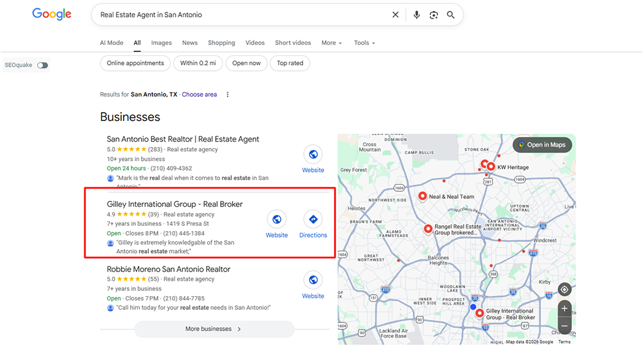This screenshot has height=354, width=644.
Task: Click the Choose area link
Action: 199,95
